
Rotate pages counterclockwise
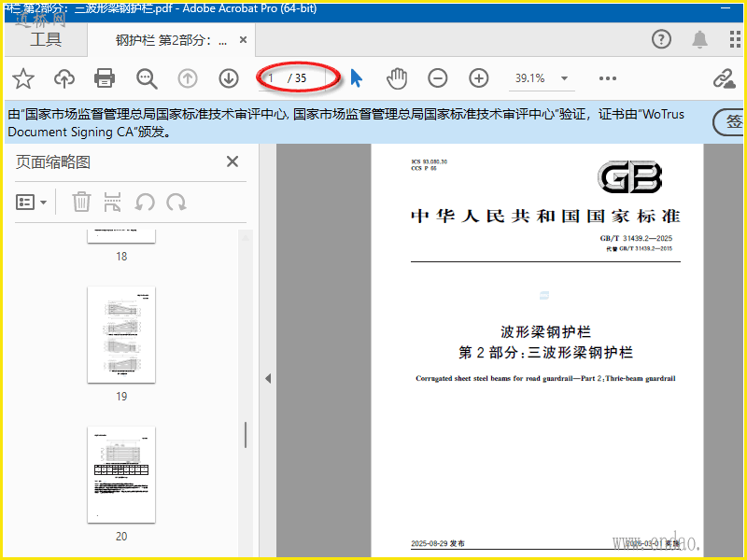(145, 202)
